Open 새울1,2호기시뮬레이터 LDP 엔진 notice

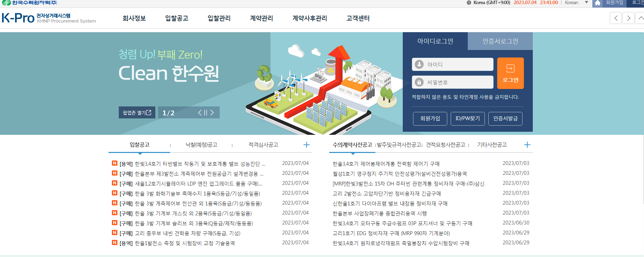click(x=191, y=184)
